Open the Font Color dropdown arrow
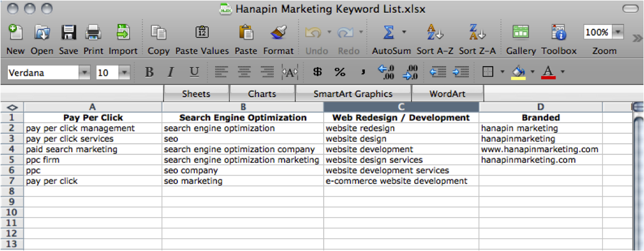 562,72
